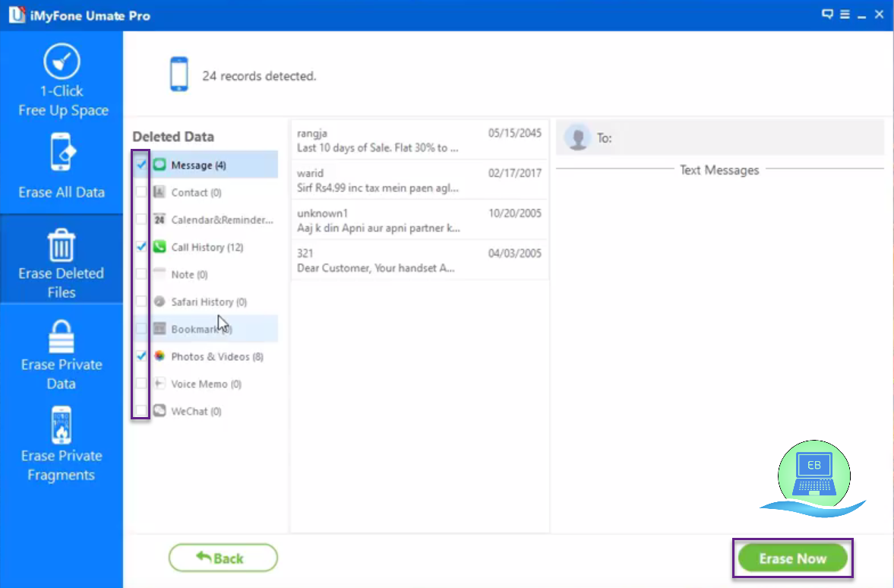Open 1-Click Free Up Space icon
This screenshot has height=588, width=894.
pyautogui.click(x=62, y=61)
